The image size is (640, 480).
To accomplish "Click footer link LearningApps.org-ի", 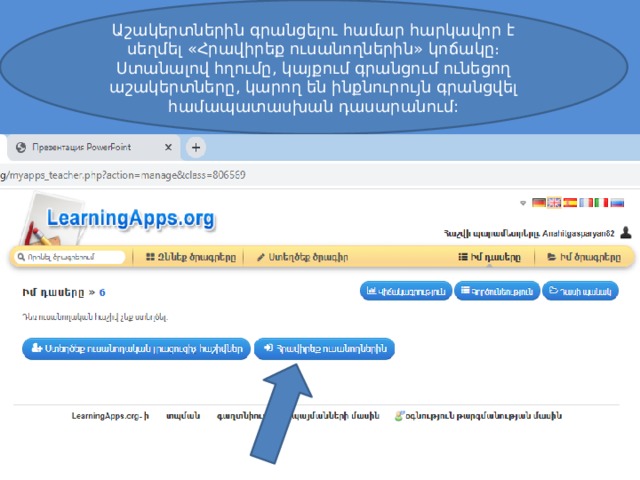I will tap(110, 416).
